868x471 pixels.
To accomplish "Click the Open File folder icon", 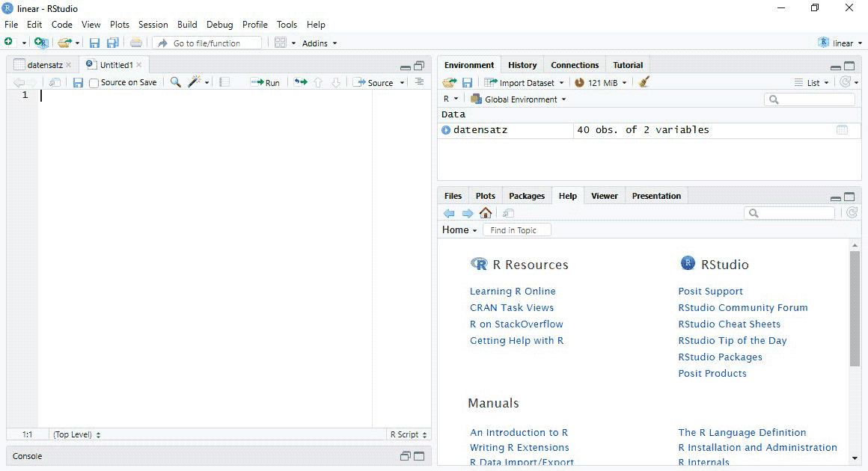I will point(65,43).
